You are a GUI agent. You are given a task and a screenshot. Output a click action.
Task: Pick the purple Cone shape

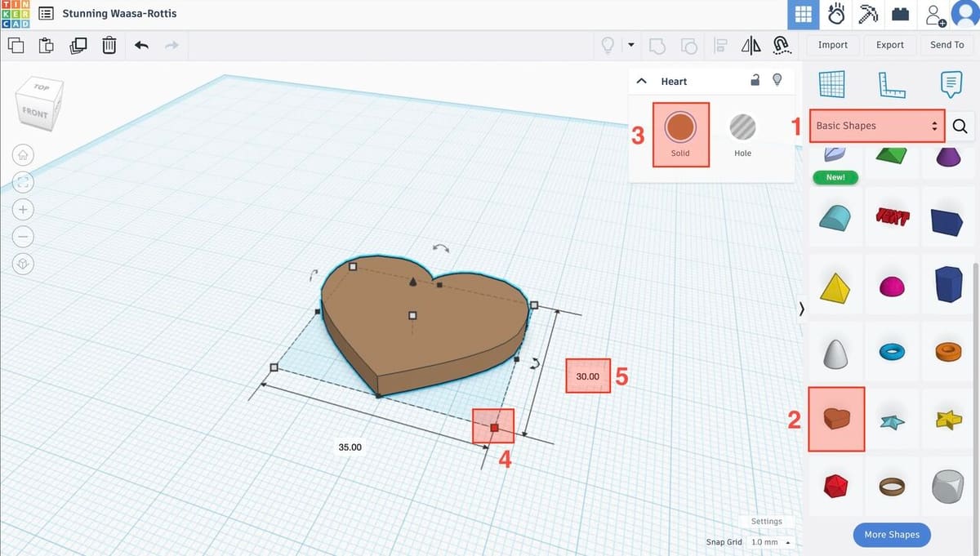(947, 155)
